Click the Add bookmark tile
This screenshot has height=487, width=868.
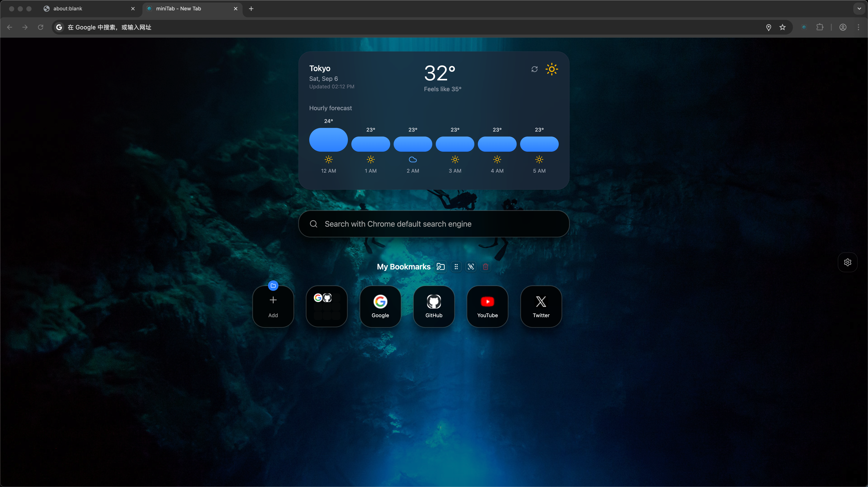(x=273, y=306)
